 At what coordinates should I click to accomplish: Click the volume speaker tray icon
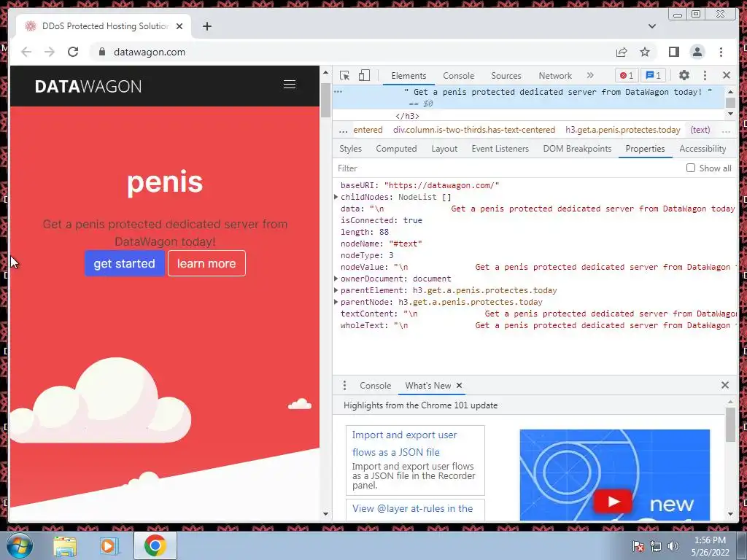point(673,546)
